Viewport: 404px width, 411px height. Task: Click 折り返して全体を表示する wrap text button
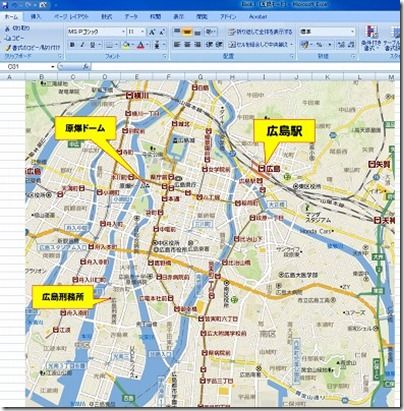pos(260,32)
